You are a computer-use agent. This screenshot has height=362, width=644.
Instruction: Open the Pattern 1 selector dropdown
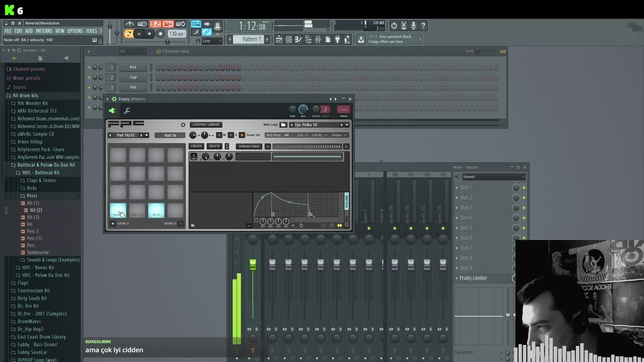click(249, 39)
